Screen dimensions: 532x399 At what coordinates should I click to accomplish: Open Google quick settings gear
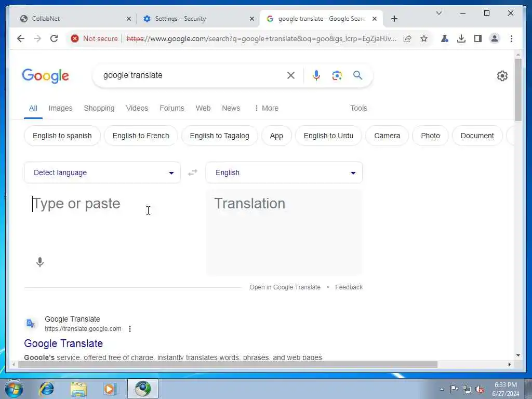tap(502, 76)
